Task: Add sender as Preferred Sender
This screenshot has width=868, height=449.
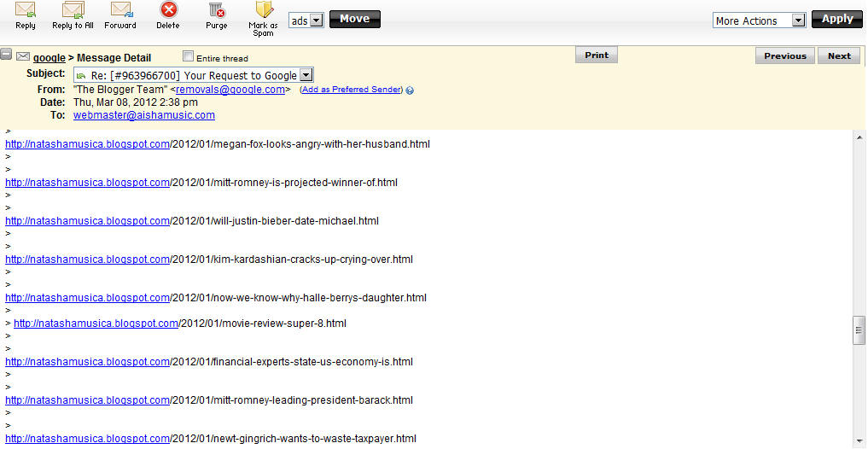Action: point(351,90)
